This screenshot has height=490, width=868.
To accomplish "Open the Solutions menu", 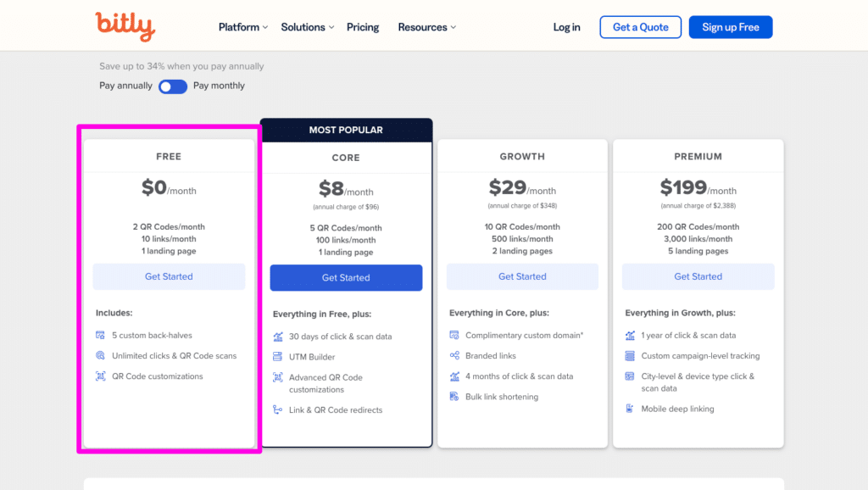I will [303, 27].
